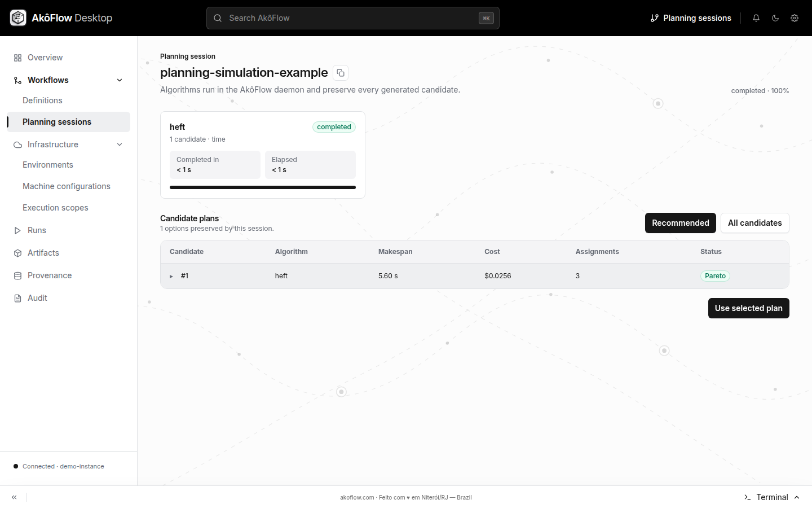Click the Provenance database icon

18,275
